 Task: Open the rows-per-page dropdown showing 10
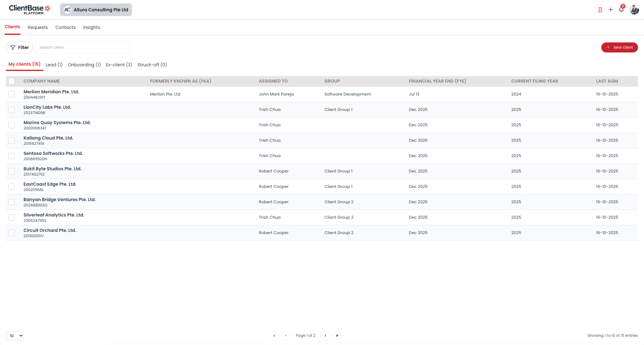click(15, 336)
